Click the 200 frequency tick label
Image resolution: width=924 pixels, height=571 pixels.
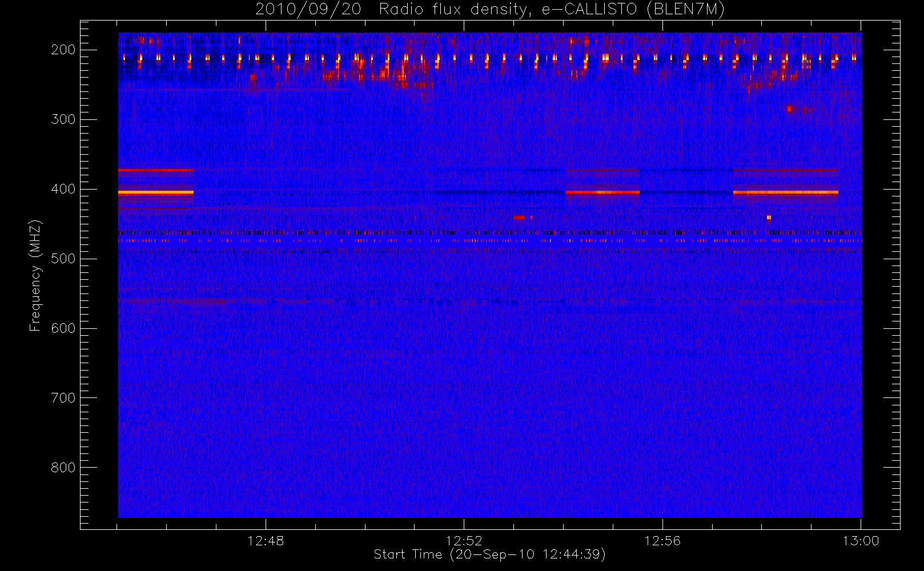click(63, 50)
